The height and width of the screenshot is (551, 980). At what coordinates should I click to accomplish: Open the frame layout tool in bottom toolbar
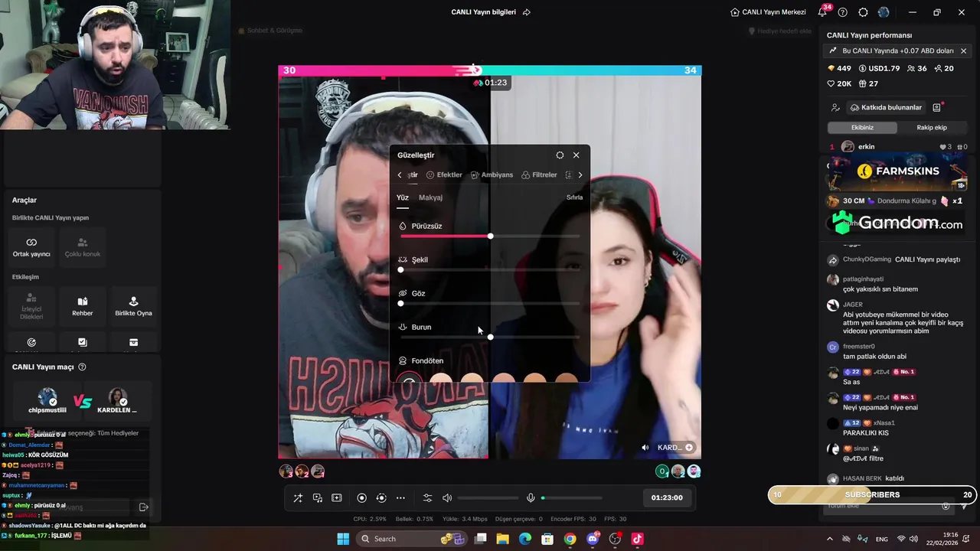(336, 497)
